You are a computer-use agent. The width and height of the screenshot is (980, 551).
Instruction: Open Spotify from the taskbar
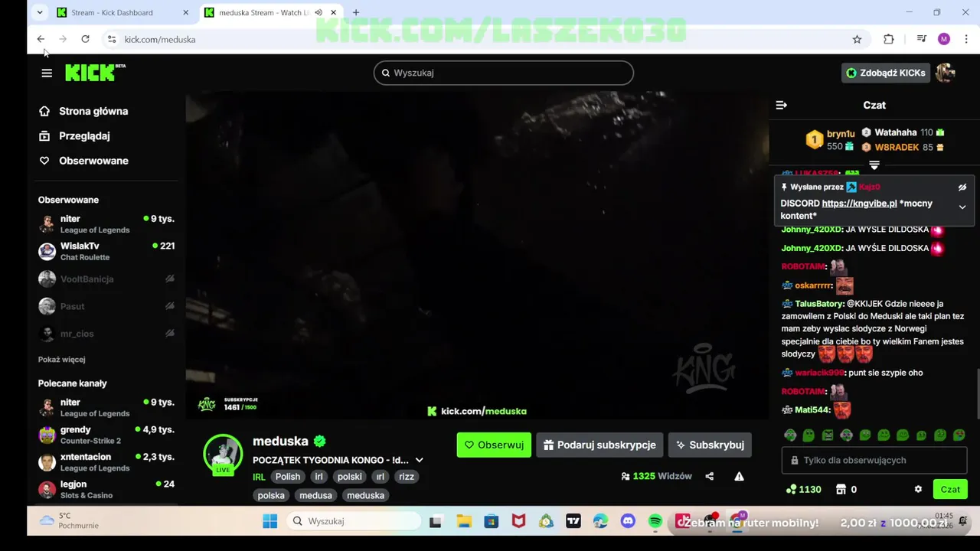point(655,521)
